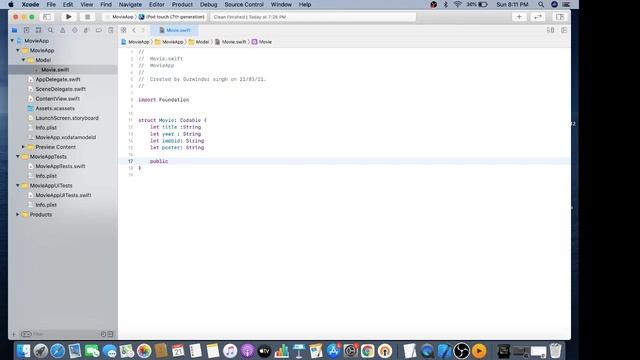
Task: Open the Breakpoint navigator icon
Action: pyautogui.click(x=98, y=30)
